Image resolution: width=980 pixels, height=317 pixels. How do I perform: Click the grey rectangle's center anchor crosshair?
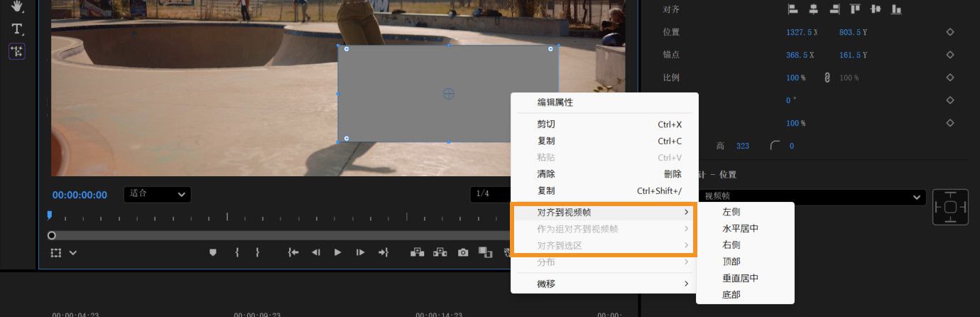point(448,93)
